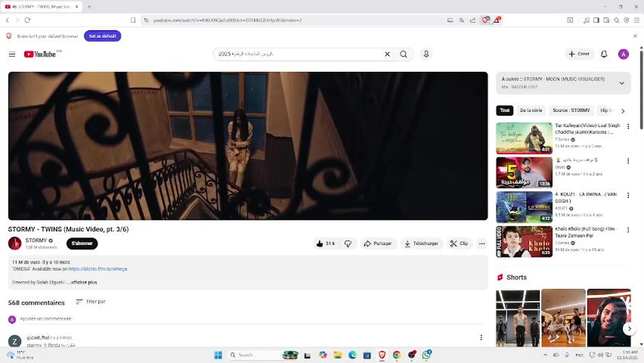This screenshot has width=644, height=363.
Task: Open the account avatar menu
Action: click(623, 54)
